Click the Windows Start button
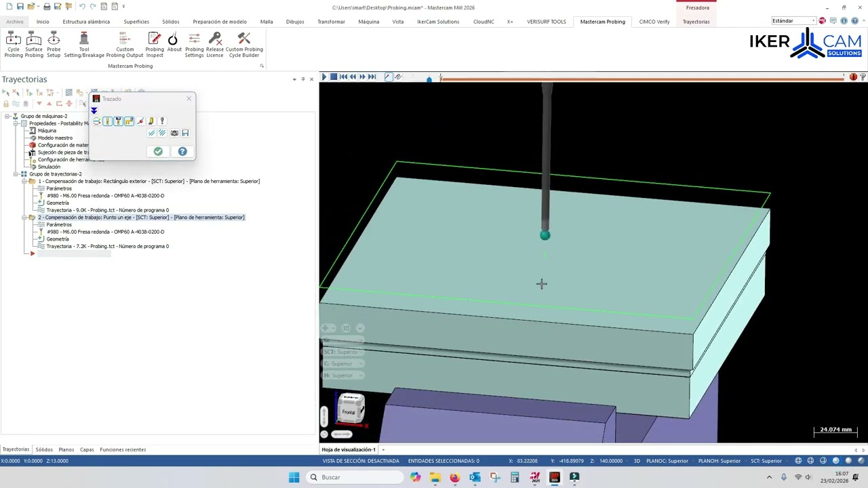The height and width of the screenshot is (488, 868). (x=294, y=477)
